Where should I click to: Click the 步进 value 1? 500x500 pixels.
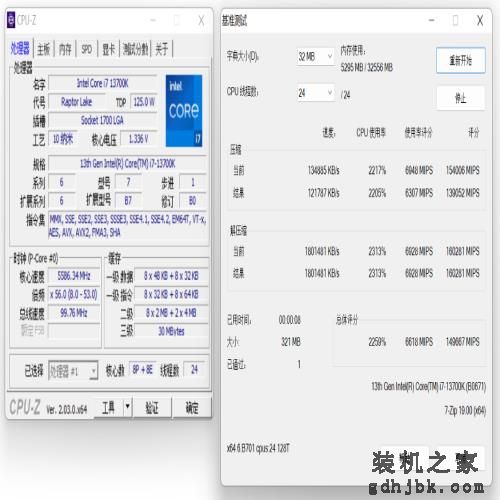193,182
